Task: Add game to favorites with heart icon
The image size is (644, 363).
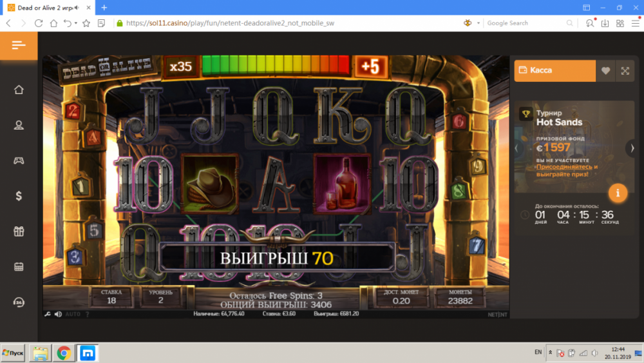Action: [x=605, y=71]
